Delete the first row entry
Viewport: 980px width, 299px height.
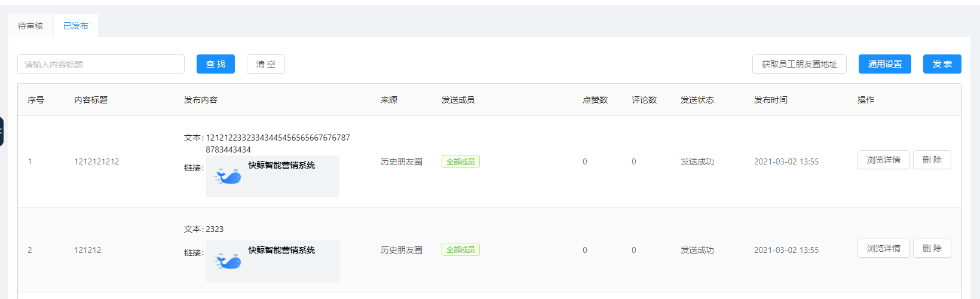(x=932, y=160)
